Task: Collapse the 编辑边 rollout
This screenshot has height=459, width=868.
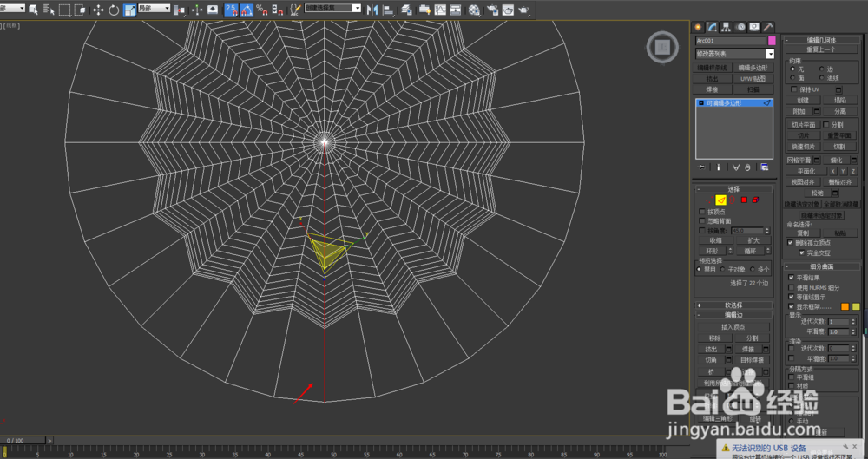Action: click(x=734, y=314)
